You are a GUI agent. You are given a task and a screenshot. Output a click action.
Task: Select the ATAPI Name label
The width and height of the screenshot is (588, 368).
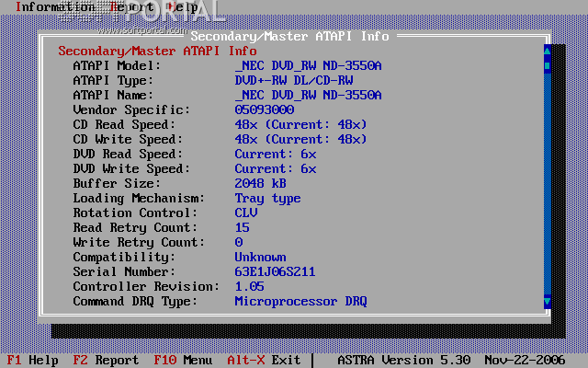(113, 95)
